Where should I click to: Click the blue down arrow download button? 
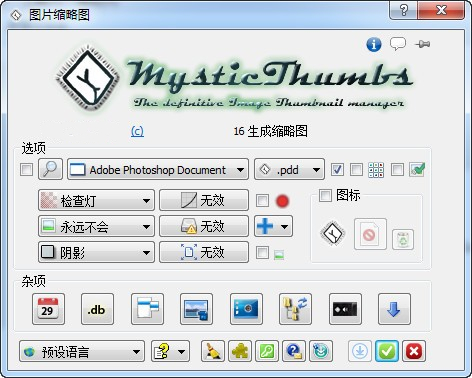[394, 309]
